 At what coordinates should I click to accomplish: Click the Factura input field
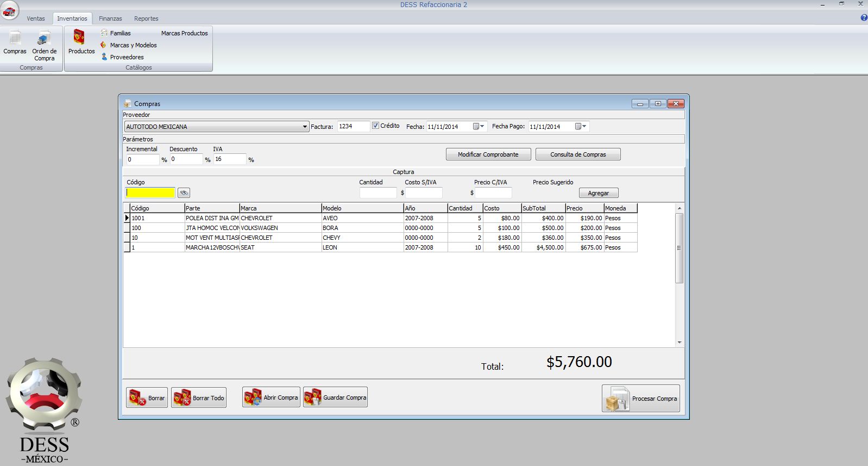(354, 126)
